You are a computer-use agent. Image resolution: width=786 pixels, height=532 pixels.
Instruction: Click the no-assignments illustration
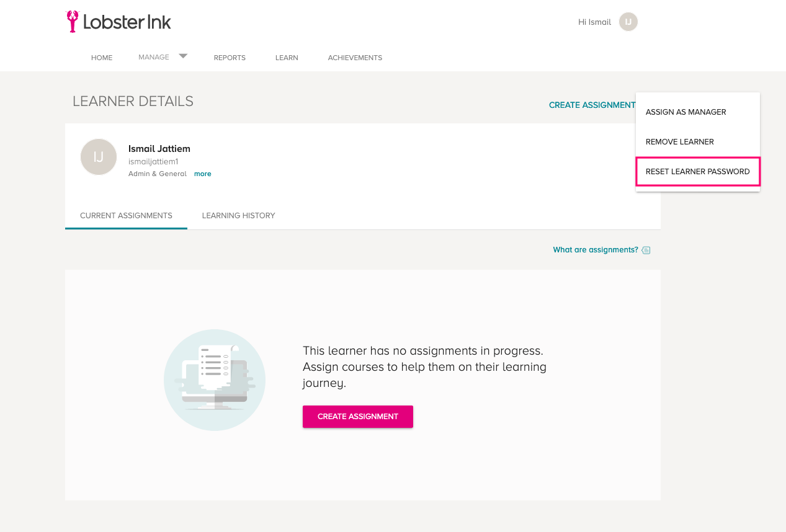215,380
